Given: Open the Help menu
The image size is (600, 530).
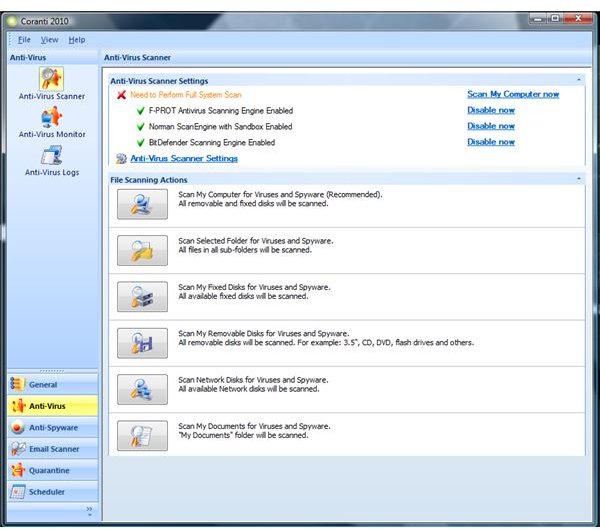Looking at the screenshot, I should [x=77, y=40].
